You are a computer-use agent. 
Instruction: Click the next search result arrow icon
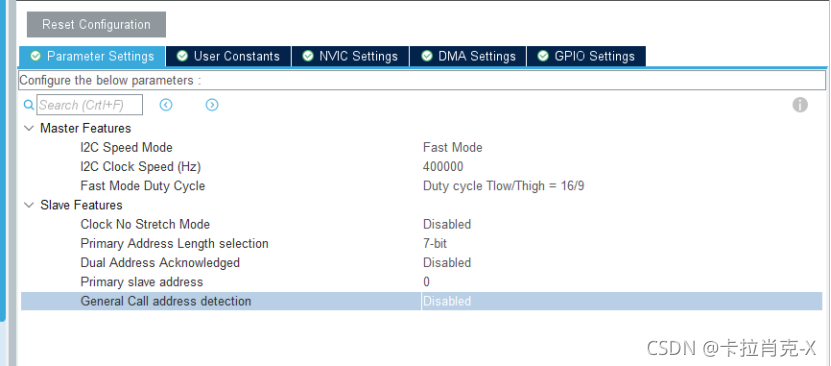212,105
